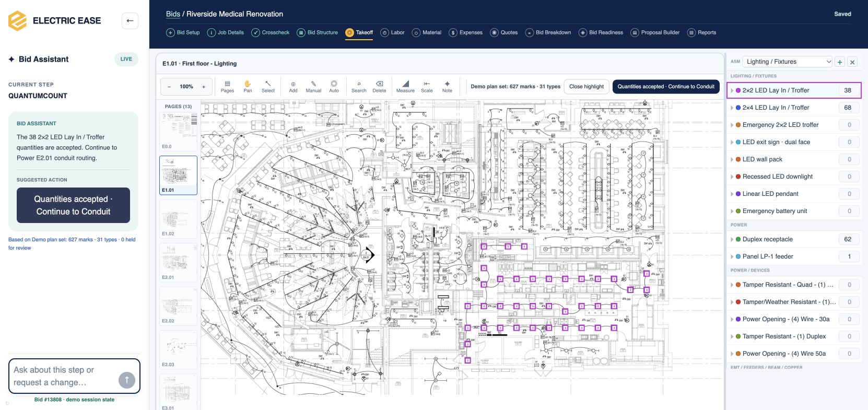This screenshot has height=410, width=868.
Task: Close assembly panel with the X button
Action: click(852, 62)
